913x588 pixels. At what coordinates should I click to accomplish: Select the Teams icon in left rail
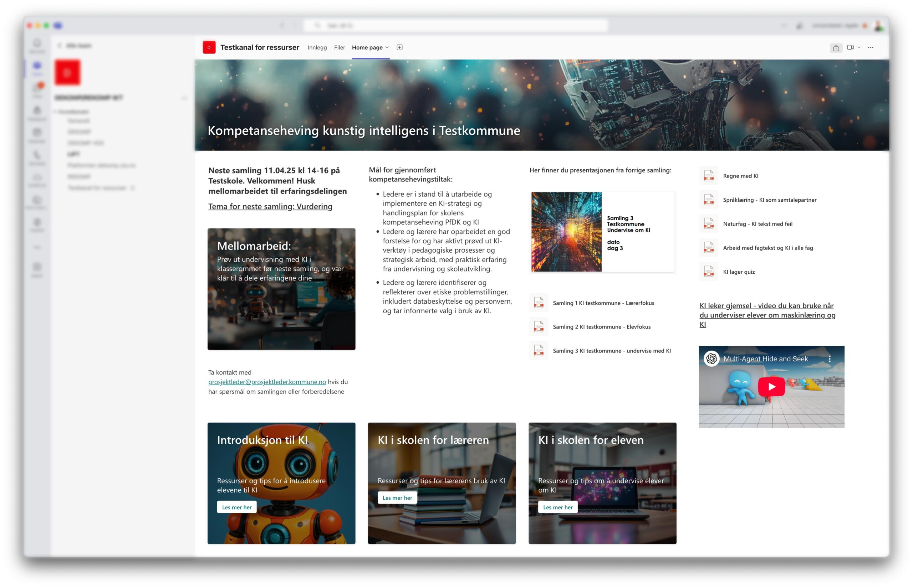pos(37,68)
